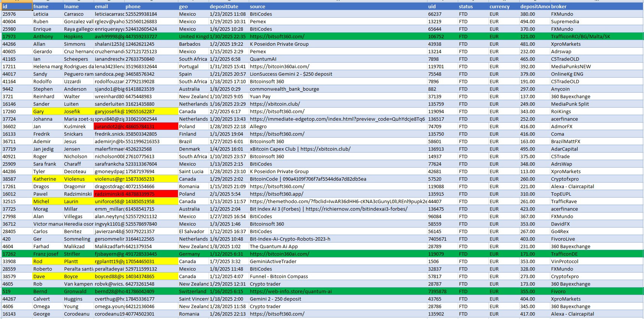Select the green-highlighted 'Anthony' cell
Screen dimensions: 644x319
[x=43, y=36]
